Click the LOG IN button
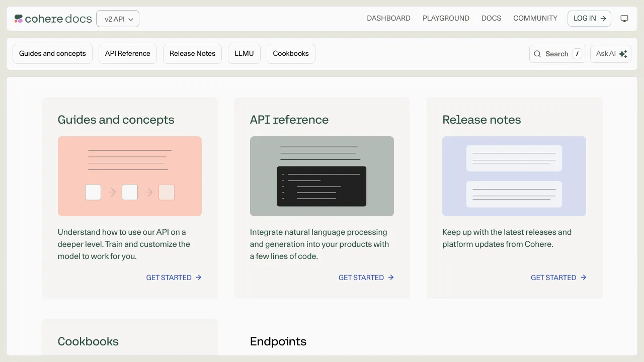The width and height of the screenshot is (644, 362). pos(590,19)
